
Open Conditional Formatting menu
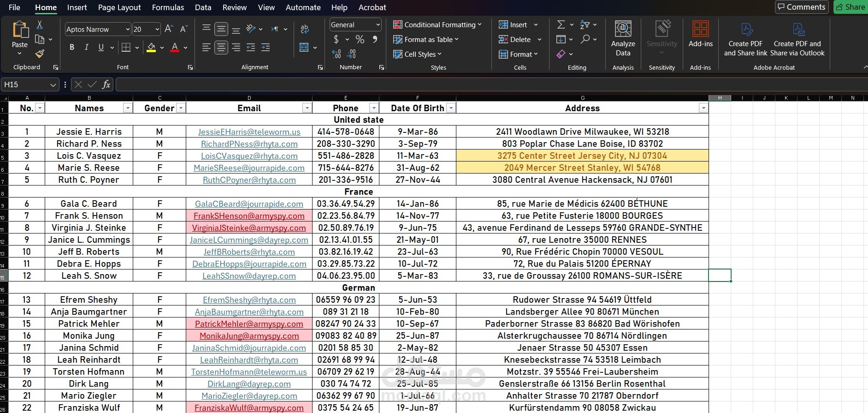(x=437, y=25)
